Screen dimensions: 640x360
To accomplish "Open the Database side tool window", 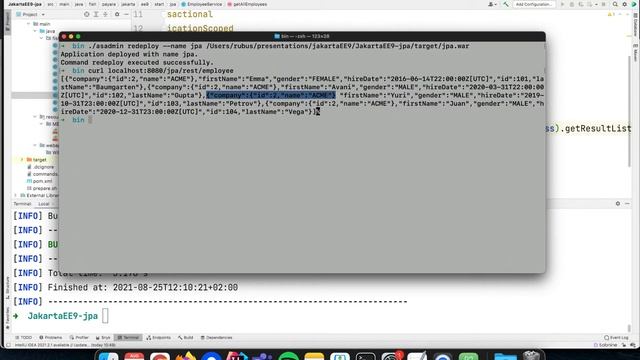I will pyautogui.click(x=636, y=24).
